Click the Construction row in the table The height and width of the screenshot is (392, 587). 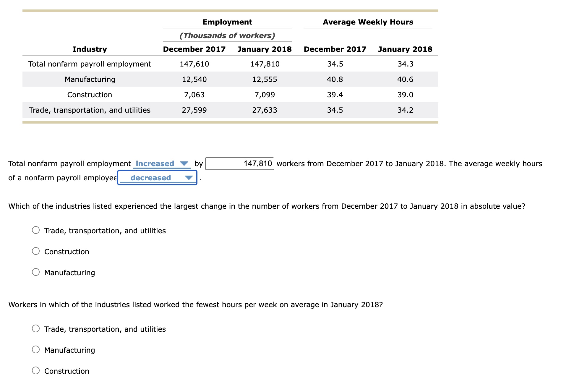(90, 95)
